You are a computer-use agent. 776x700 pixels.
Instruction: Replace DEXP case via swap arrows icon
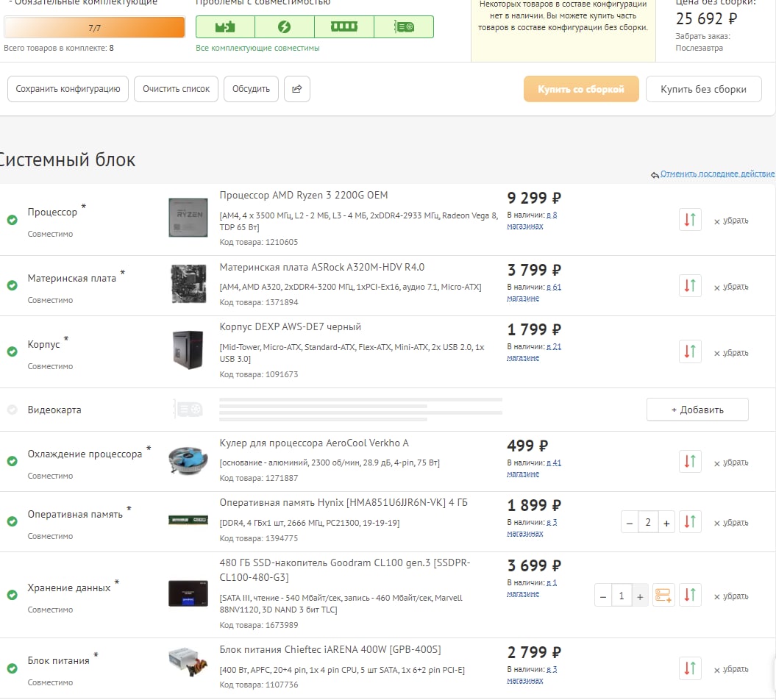tap(690, 351)
